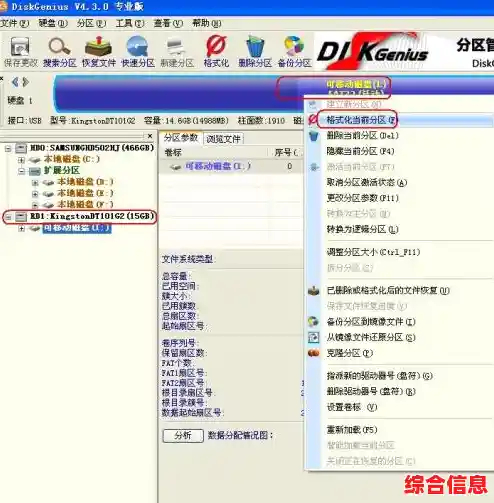Click the 格式化 (Format) toolbar icon

(x=216, y=52)
